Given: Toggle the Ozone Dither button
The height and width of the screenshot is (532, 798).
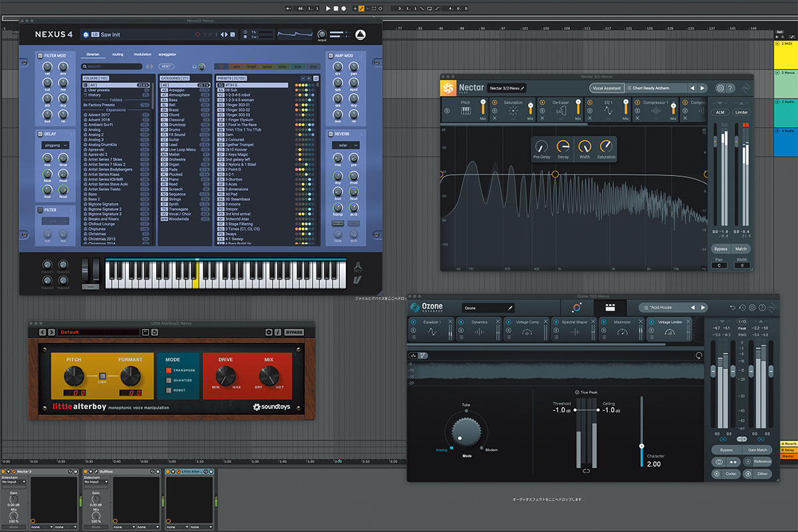Looking at the screenshot, I should (757, 473).
